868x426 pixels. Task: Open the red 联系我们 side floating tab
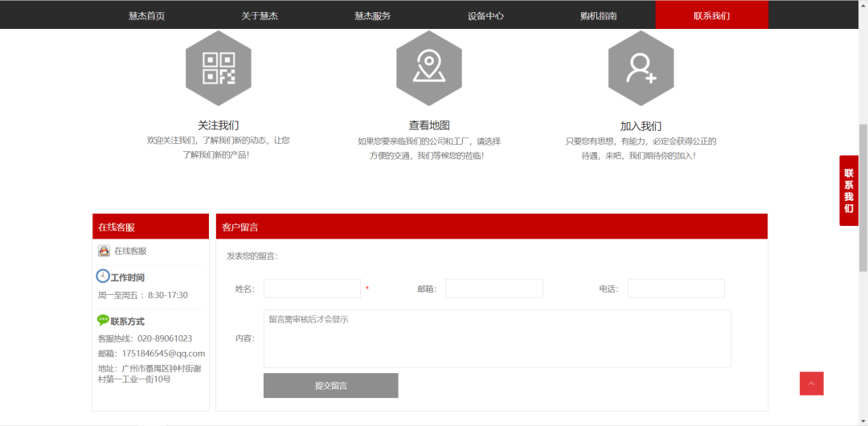pyautogui.click(x=849, y=190)
